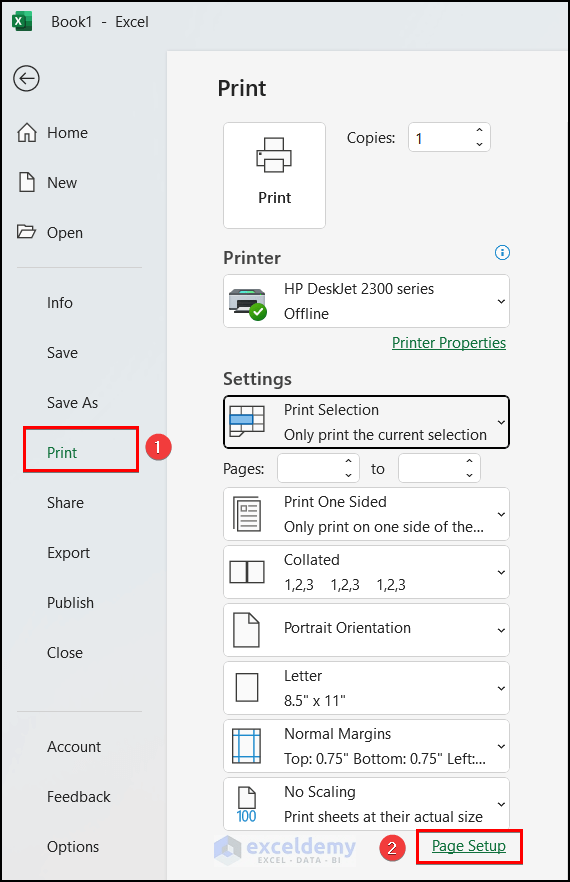Viewport: 570px width, 882px height.
Task: Click the No Scaling 100 icon
Action: click(x=246, y=804)
